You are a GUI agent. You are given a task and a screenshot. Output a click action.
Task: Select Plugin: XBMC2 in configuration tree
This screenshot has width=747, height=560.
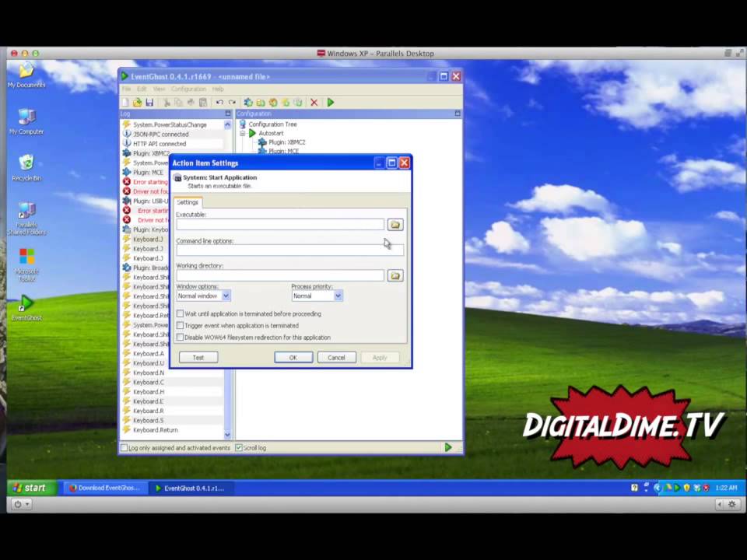point(287,142)
